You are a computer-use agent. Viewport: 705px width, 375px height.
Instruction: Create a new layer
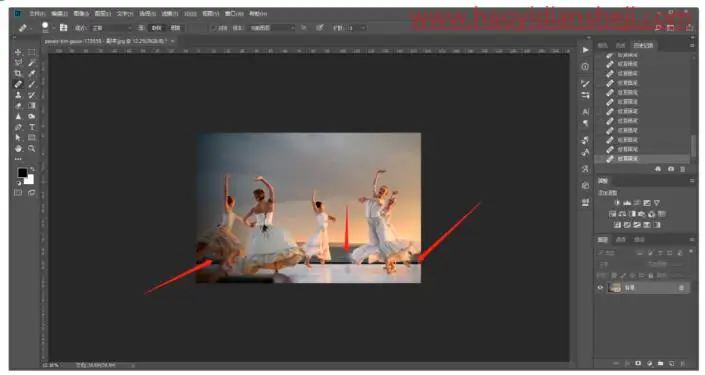point(671,363)
